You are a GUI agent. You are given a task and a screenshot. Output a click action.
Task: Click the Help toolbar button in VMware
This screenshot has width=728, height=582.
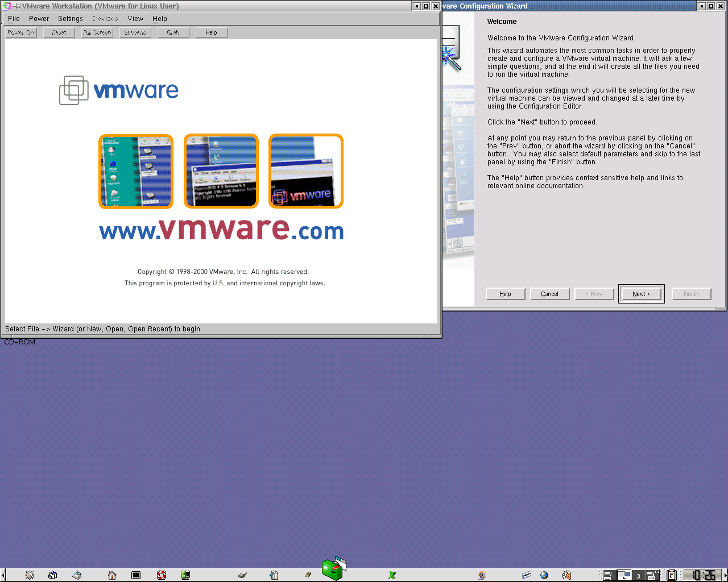[x=211, y=32]
